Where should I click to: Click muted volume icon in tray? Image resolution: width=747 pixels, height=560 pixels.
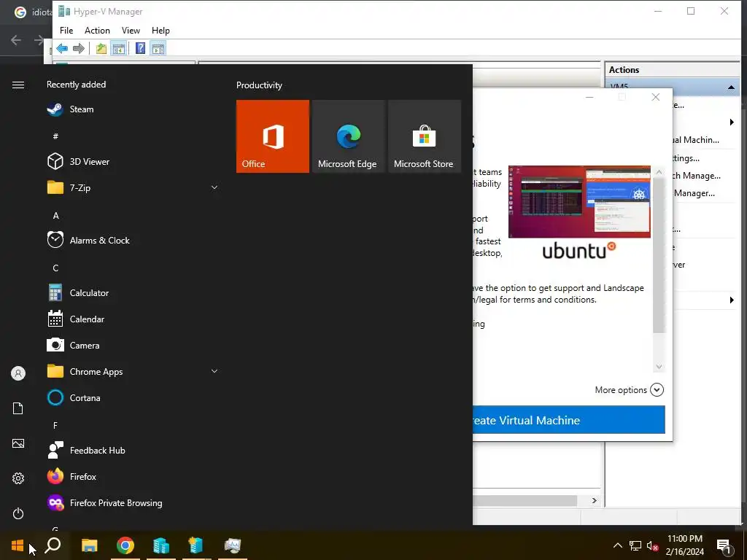(x=652, y=545)
